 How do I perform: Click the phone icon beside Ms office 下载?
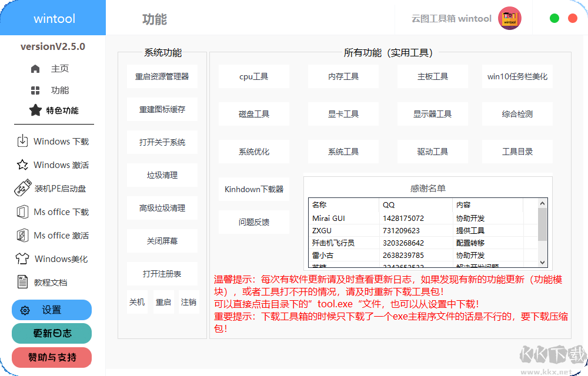click(x=22, y=212)
